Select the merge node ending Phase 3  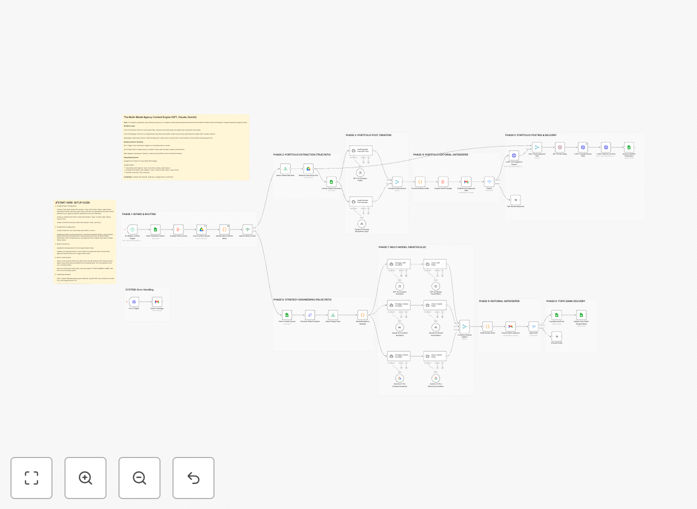pos(397,181)
